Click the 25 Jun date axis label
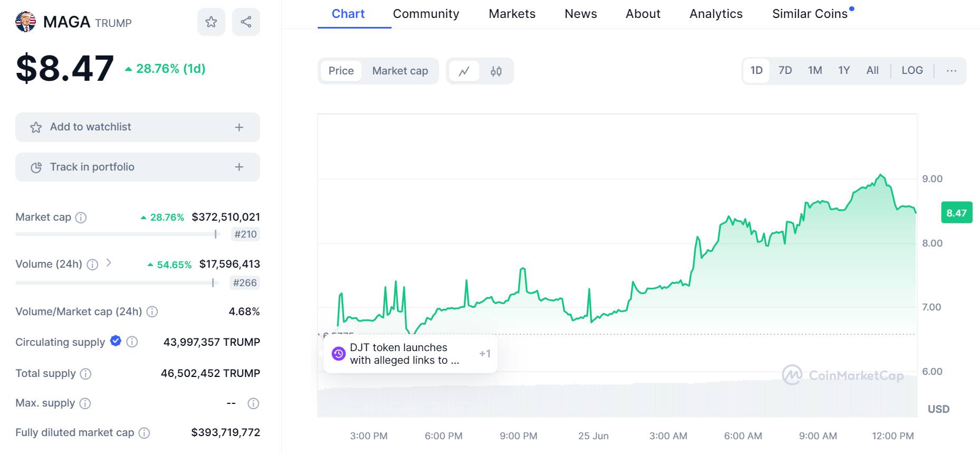 (593, 436)
